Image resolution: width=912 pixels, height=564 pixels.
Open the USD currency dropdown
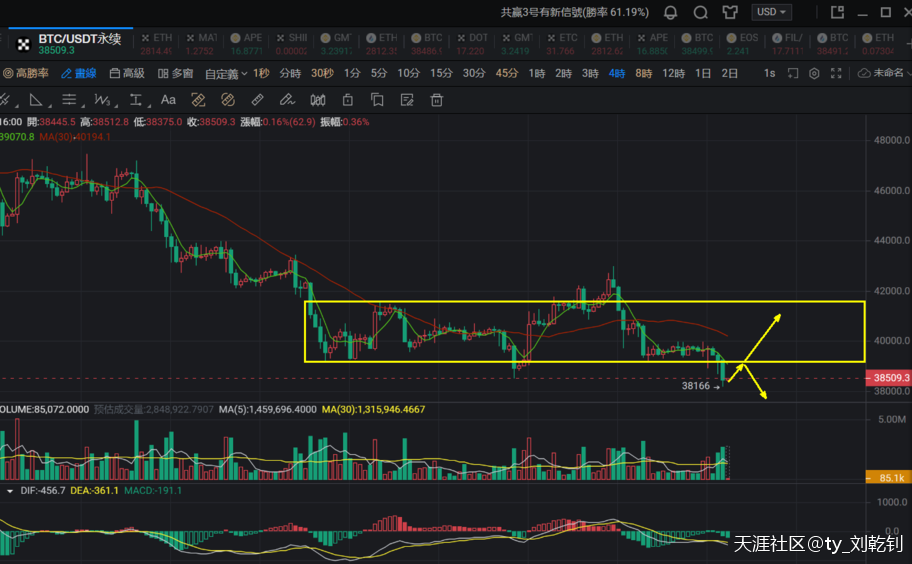[773, 12]
